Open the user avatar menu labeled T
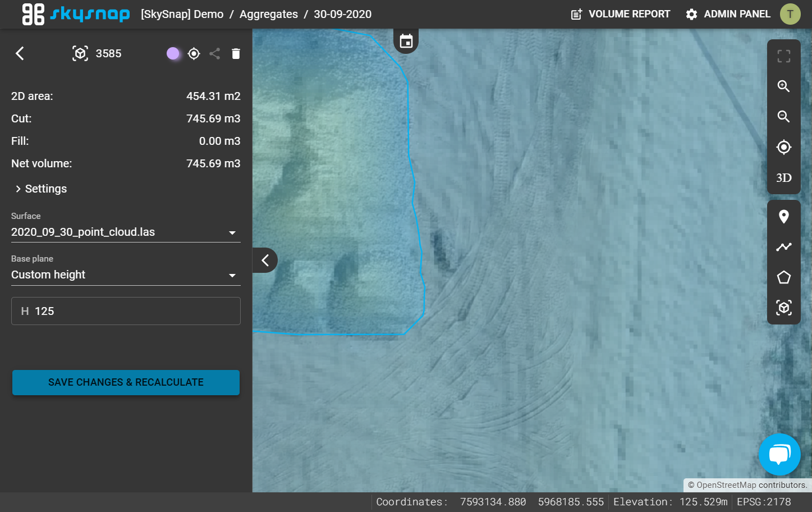812x512 pixels. click(x=790, y=14)
